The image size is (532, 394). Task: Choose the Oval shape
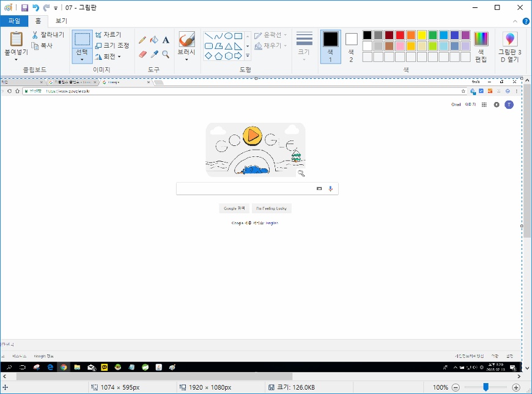[228, 36]
